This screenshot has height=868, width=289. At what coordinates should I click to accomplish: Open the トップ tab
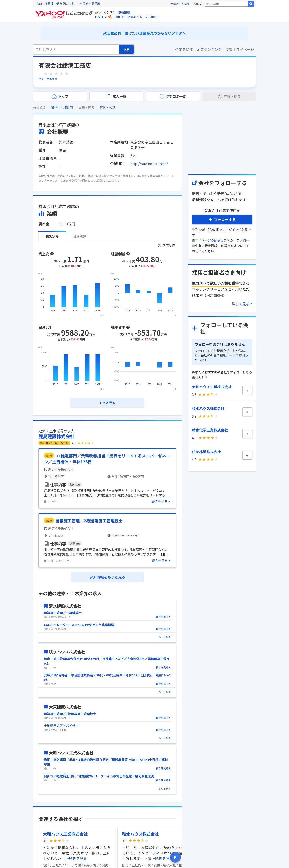[60, 96]
